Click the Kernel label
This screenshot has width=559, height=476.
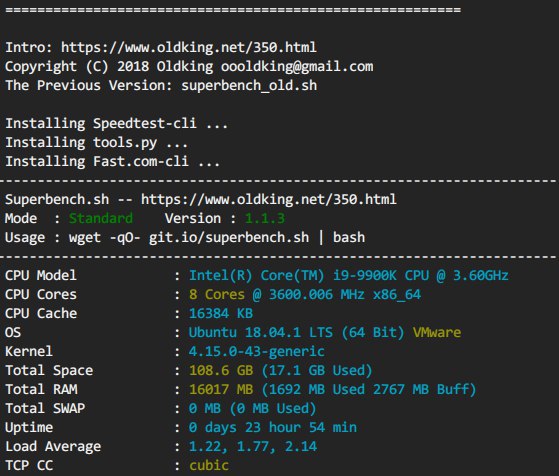point(29,352)
